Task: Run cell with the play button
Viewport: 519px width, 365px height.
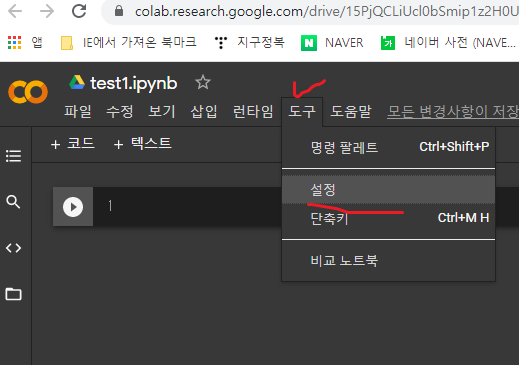Action: [x=73, y=207]
